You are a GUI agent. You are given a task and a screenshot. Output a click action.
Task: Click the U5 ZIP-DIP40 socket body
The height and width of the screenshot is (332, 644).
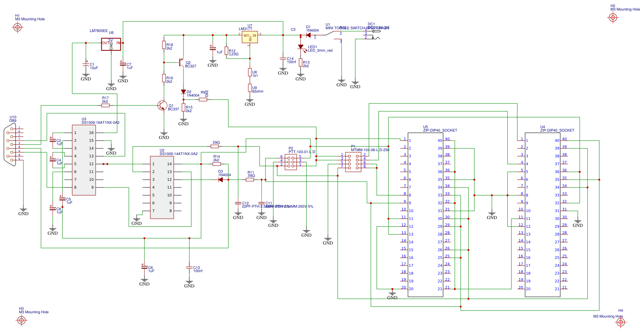pyautogui.click(x=425, y=215)
